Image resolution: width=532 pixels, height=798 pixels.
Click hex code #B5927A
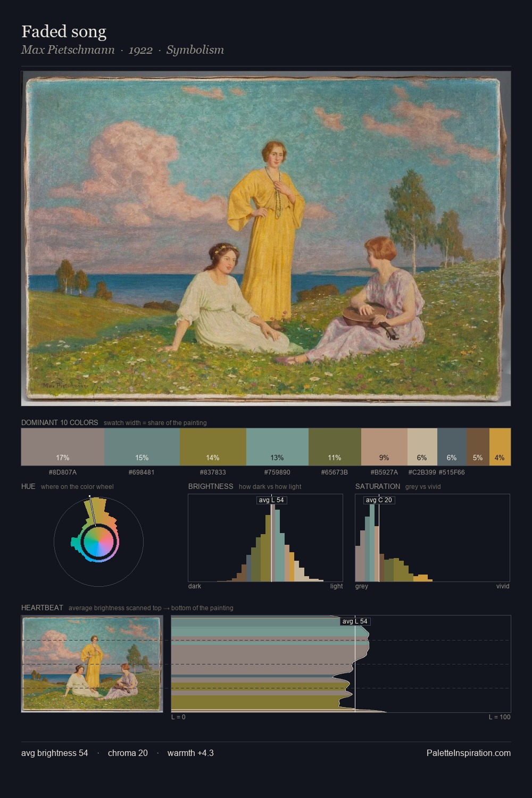pos(384,472)
